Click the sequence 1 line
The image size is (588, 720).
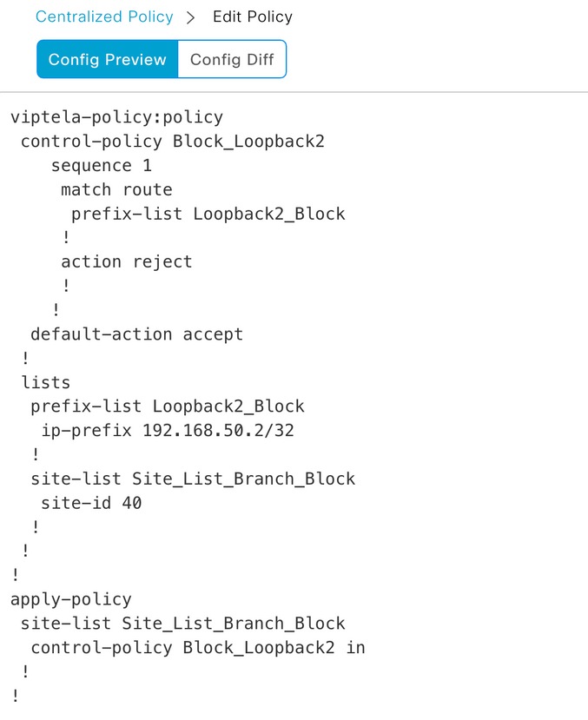tap(102, 165)
